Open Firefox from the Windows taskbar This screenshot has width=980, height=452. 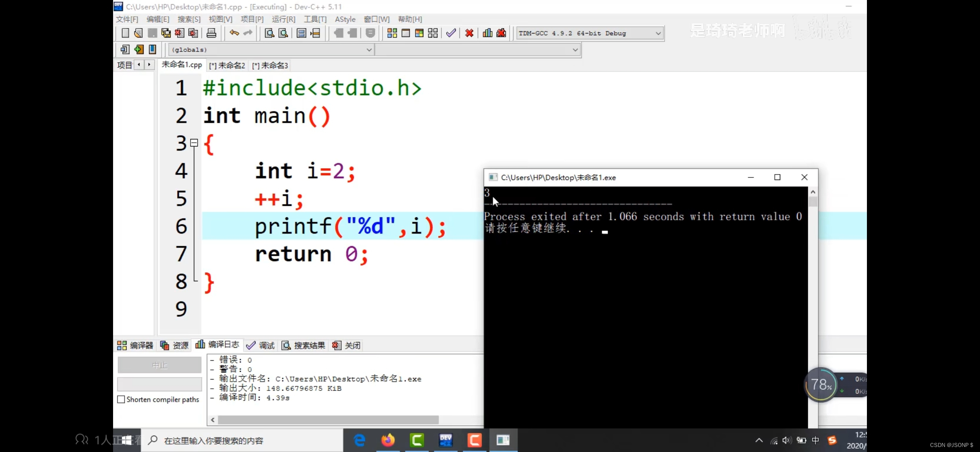[x=388, y=440]
